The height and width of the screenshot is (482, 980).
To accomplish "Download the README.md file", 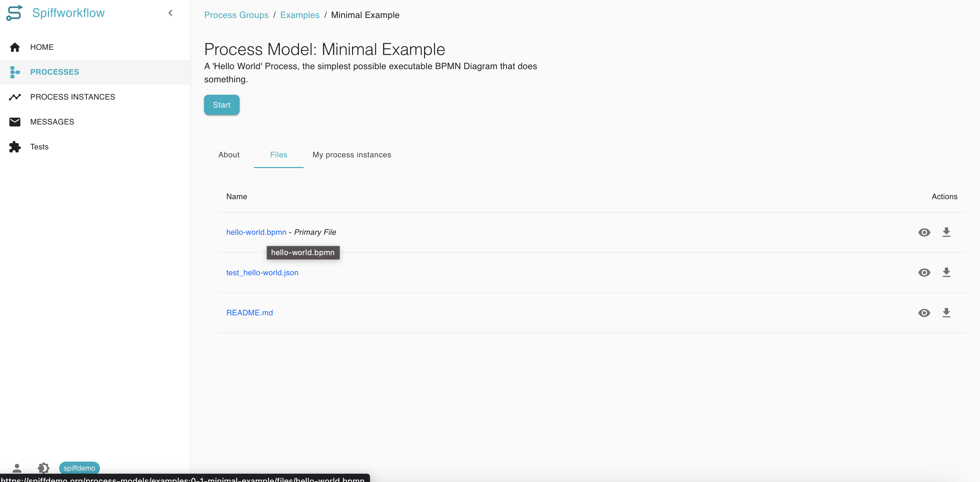I will coord(946,313).
